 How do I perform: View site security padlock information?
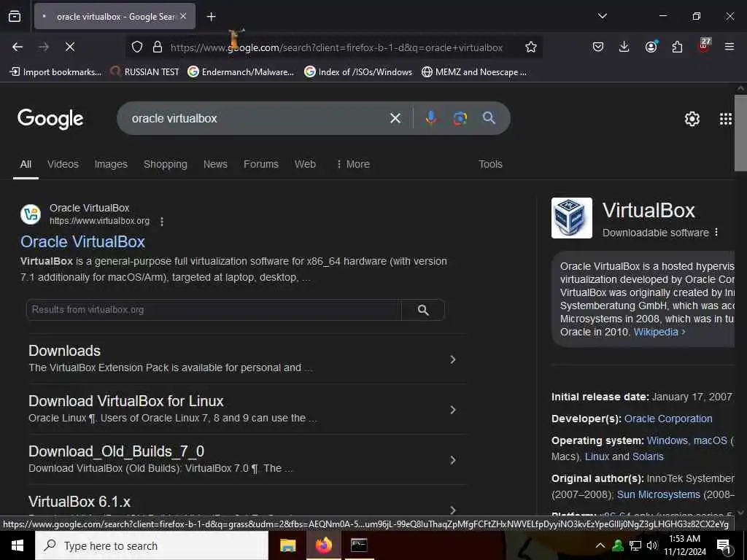(158, 47)
